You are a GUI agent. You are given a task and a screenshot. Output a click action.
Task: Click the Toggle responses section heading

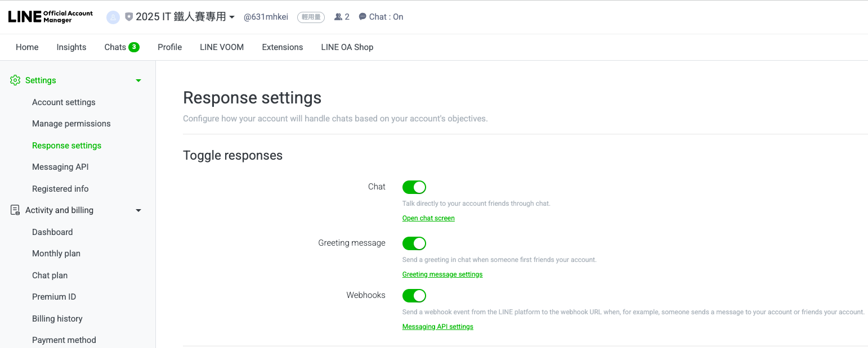(233, 156)
